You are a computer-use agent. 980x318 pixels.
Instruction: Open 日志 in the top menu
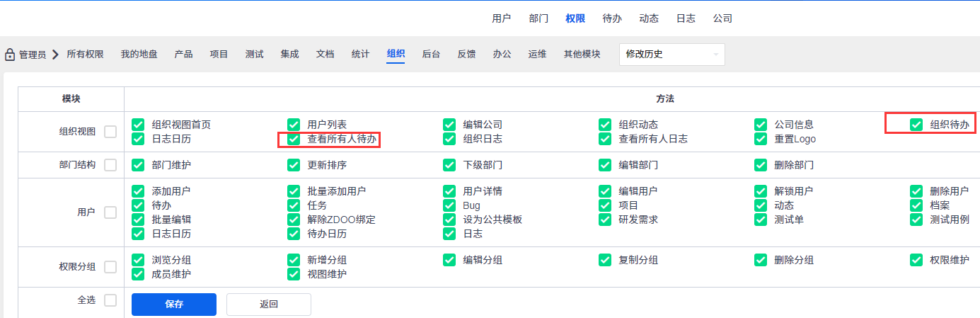click(x=686, y=18)
